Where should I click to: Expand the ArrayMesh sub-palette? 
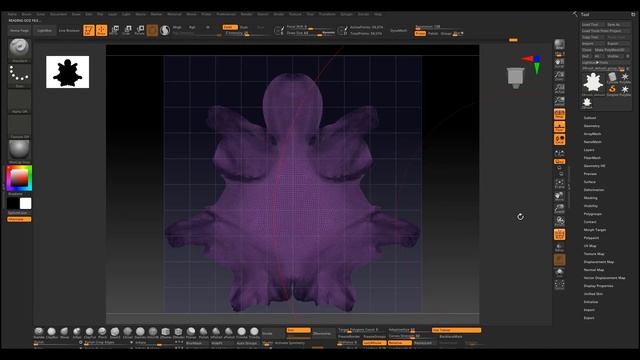click(x=592, y=133)
